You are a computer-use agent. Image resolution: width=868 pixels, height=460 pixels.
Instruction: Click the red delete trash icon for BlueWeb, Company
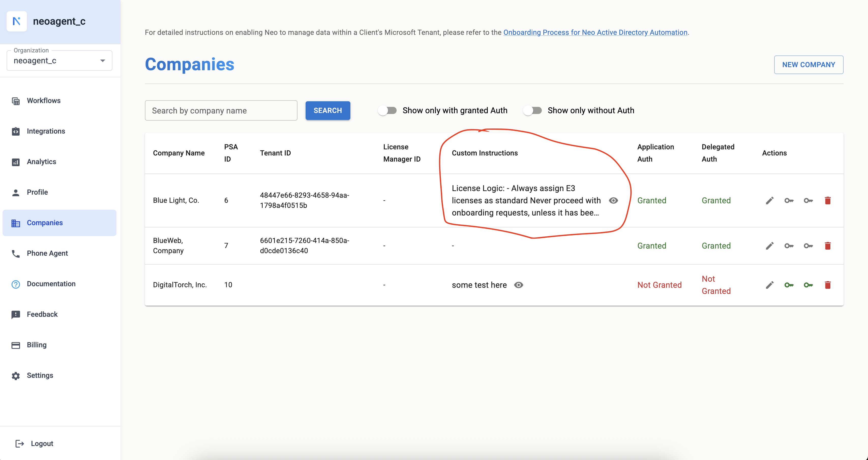[x=828, y=246]
